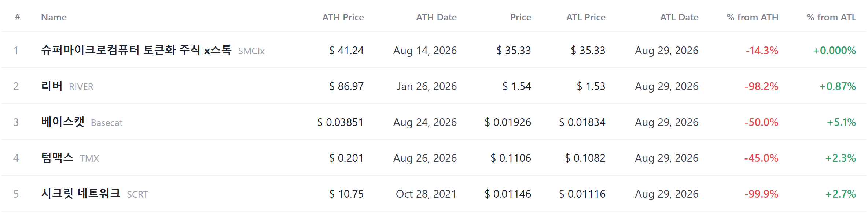Open the 텀맥스 TMX coin page
The width and height of the screenshot is (868, 213).
point(70,158)
